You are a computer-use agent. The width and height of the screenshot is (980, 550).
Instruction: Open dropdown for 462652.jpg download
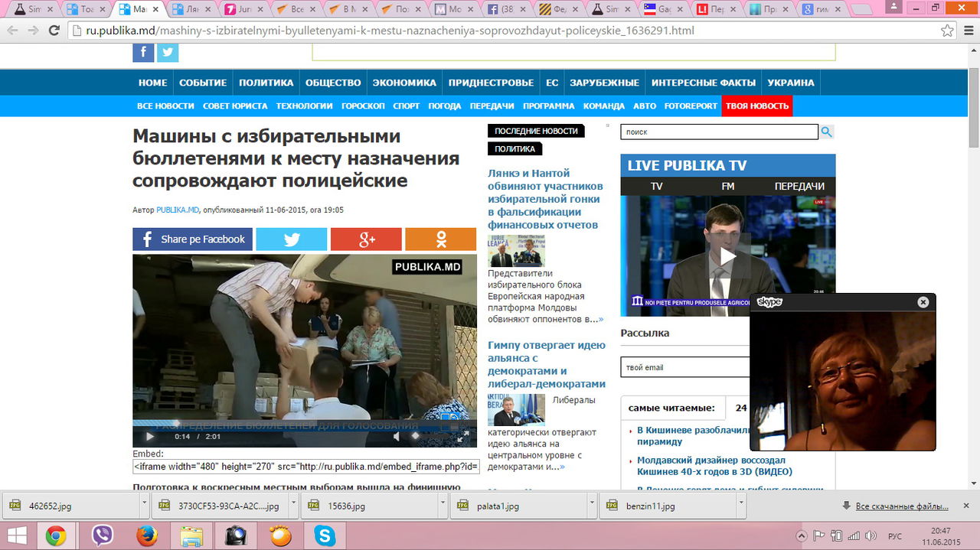click(x=144, y=506)
